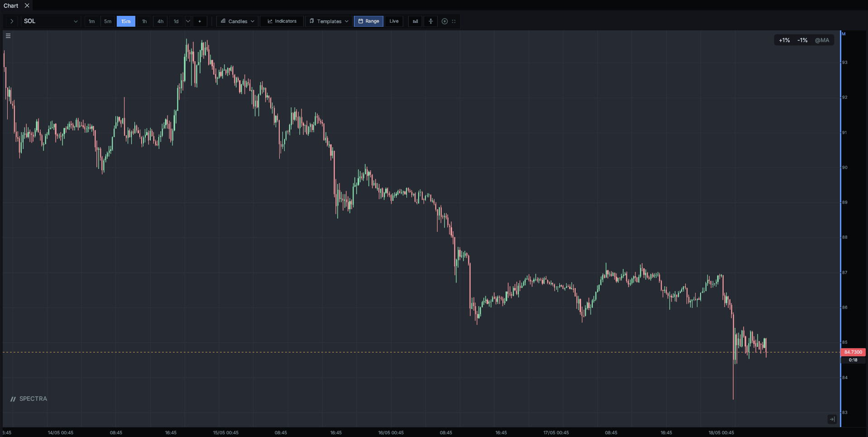Image resolution: width=868 pixels, height=437 pixels.
Task: Click the blue M marker on price axis
Action: pos(844,34)
